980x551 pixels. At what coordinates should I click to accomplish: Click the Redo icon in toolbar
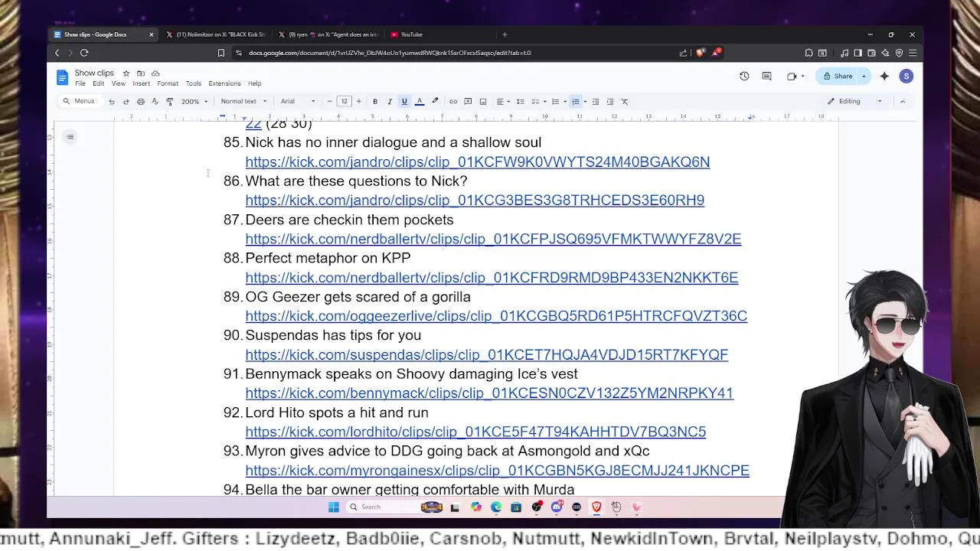(126, 101)
